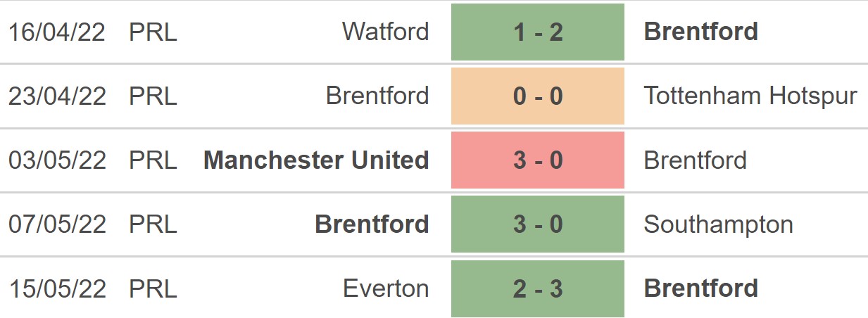Open the 0 - 0 Tottenham score box

538,96
